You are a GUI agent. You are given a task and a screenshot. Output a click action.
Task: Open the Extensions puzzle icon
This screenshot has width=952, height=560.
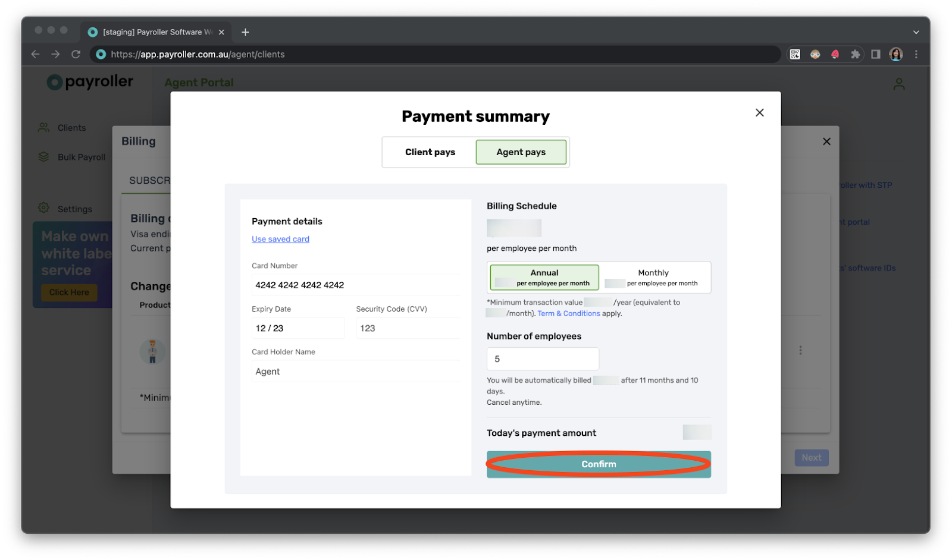[855, 54]
